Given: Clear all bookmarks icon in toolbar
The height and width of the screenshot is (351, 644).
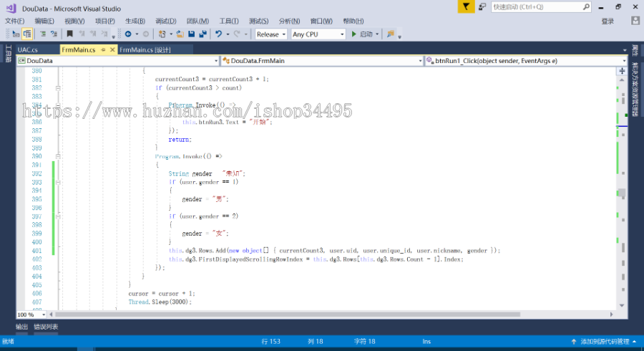Looking at the screenshot, I should click(x=104, y=34).
